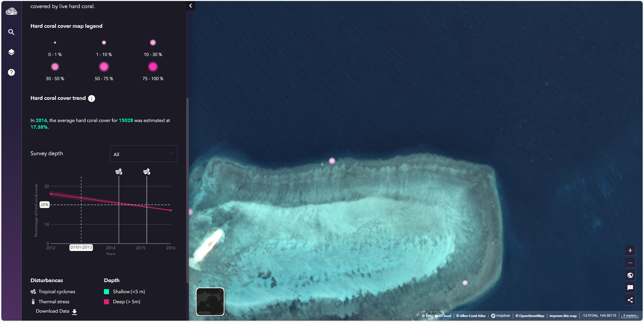Open the help question mark icon
The height and width of the screenshot is (322, 644).
coord(11,72)
